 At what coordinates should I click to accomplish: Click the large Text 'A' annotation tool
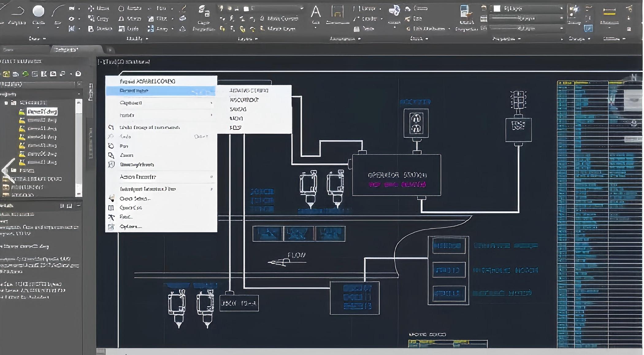[x=316, y=12]
